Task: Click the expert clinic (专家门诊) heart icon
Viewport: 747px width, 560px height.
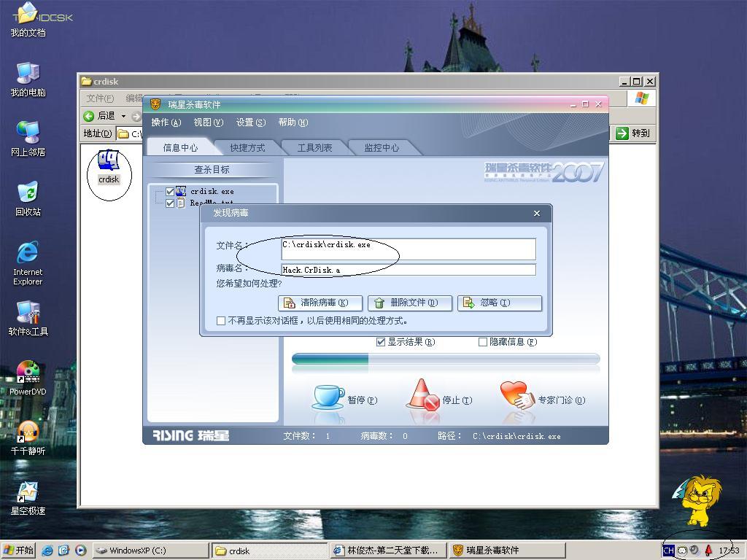Action: pos(517,395)
